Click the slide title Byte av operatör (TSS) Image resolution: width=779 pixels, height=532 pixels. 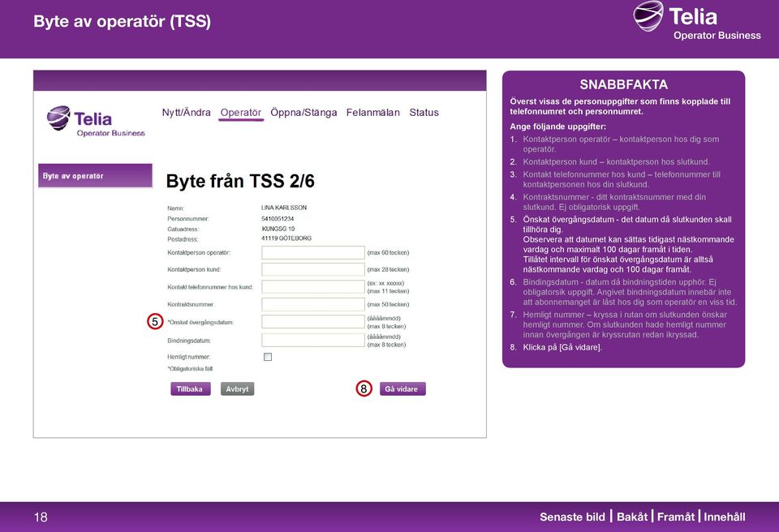123,21
